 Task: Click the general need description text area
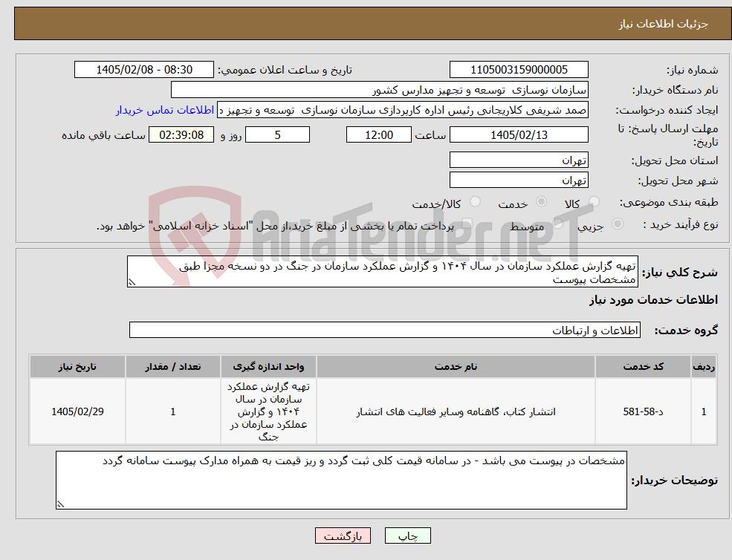[x=382, y=272]
